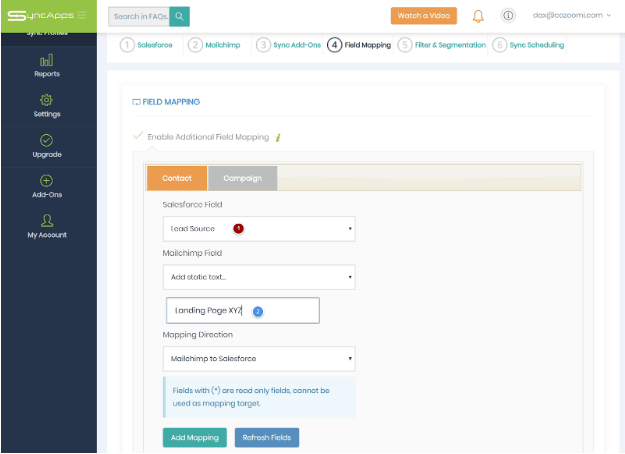Open My Account in the sidebar
This screenshot has height=454, width=625.
coord(47,226)
